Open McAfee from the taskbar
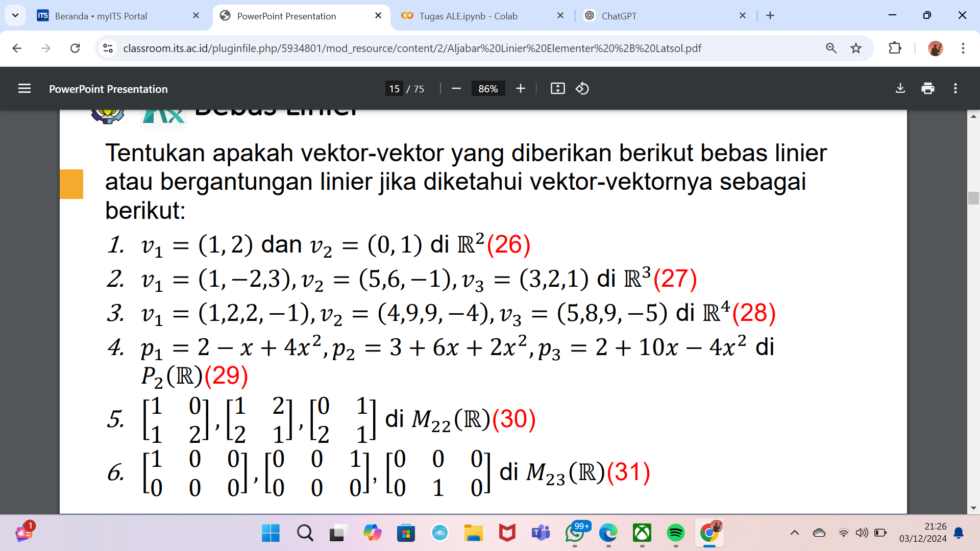980x551 pixels. coord(507,533)
